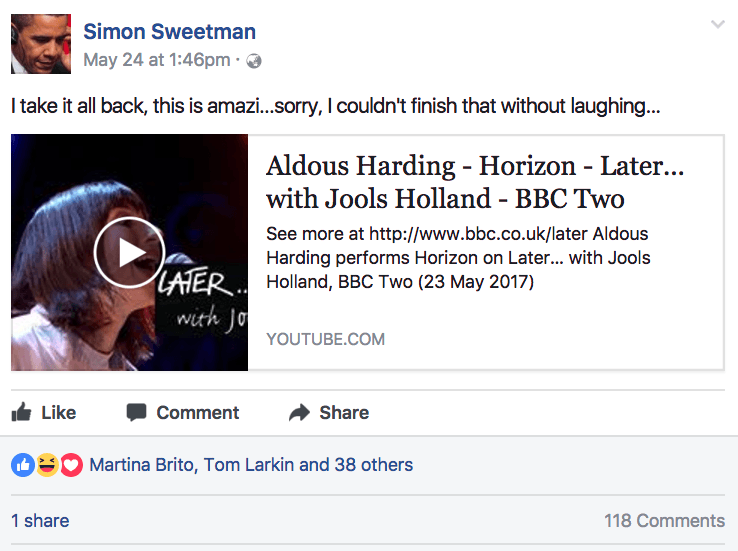Show the 1 share list
738x551 pixels.
click(x=40, y=520)
